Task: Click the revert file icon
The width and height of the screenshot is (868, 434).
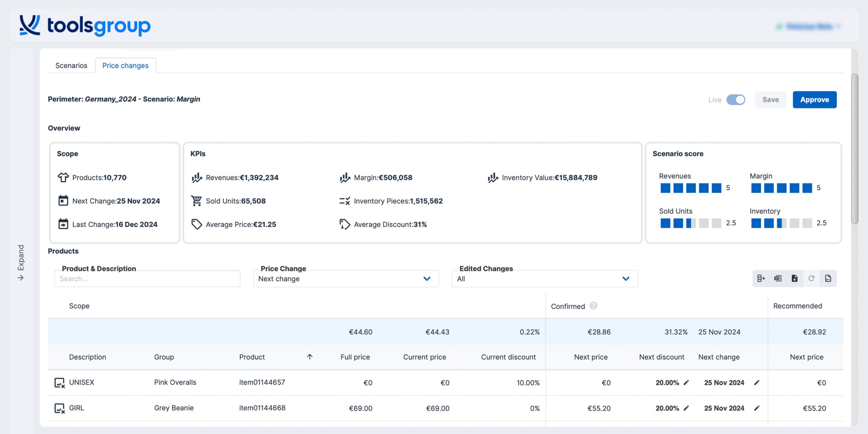Action: (x=828, y=278)
